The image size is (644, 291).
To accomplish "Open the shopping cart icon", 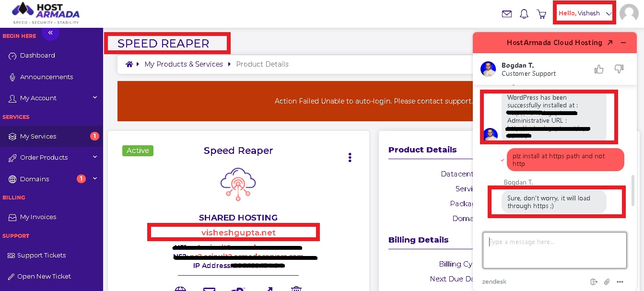I will pyautogui.click(x=542, y=14).
